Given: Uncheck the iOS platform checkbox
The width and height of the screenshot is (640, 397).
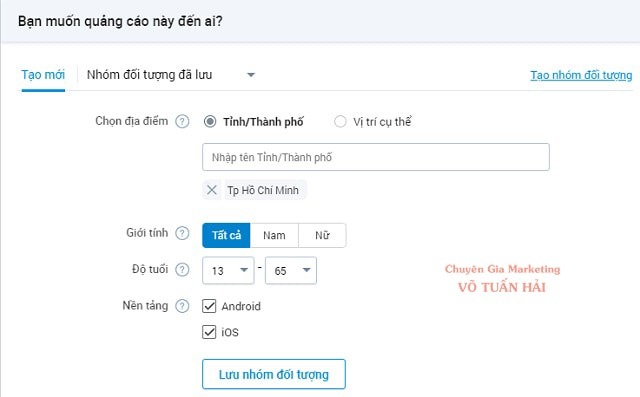Looking at the screenshot, I should 209,332.
